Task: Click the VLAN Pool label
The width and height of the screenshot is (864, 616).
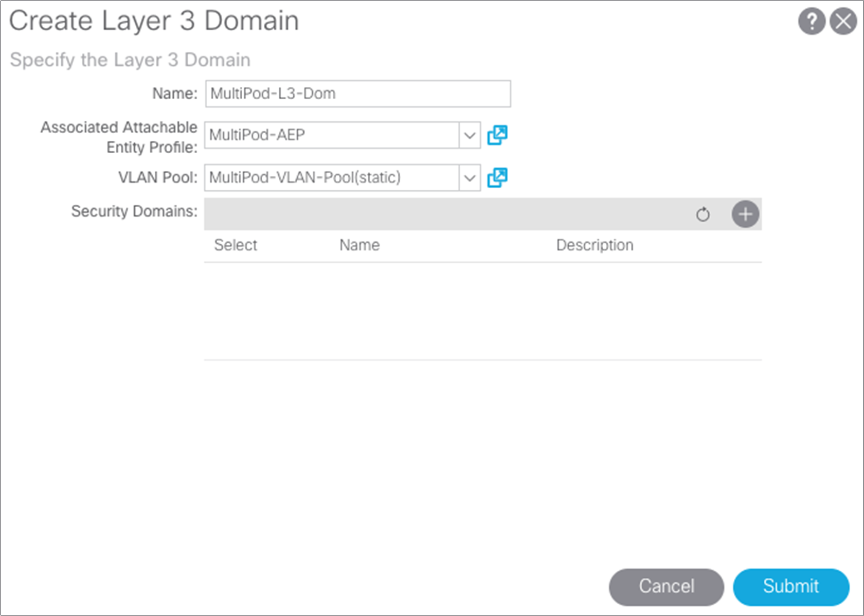Action: tap(158, 177)
